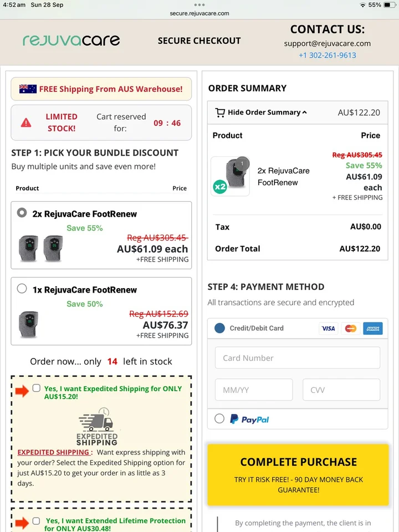
Task: Click the Complete Purchase button
Action: tap(298, 475)
